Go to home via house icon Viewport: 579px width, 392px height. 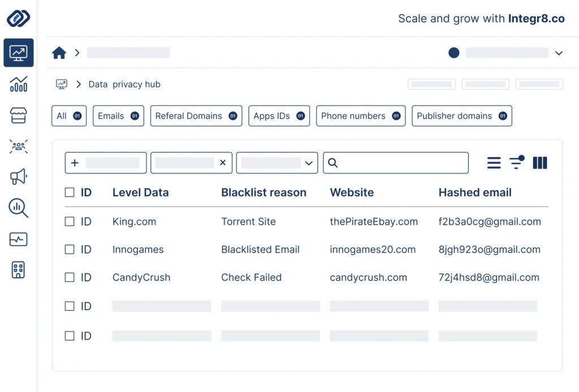coord(59,53)
